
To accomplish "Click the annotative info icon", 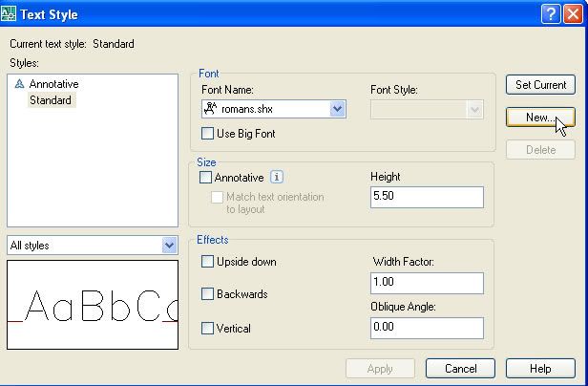I will coord(277,177).
